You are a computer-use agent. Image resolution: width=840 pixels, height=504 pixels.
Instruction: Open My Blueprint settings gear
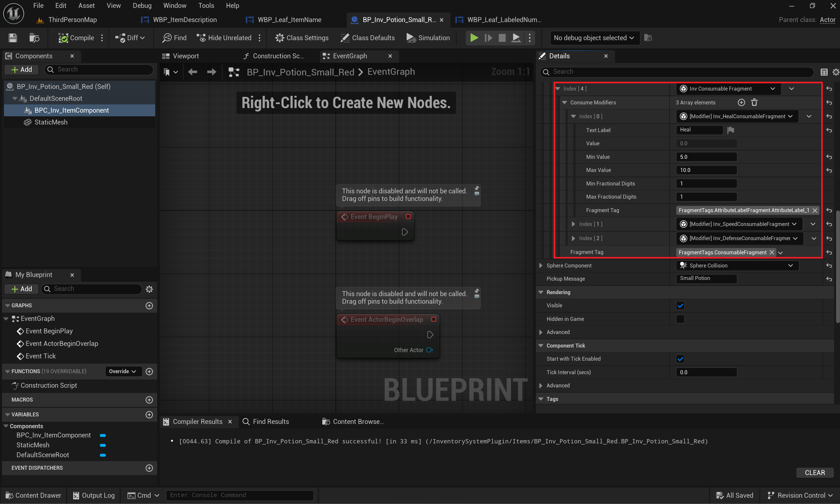149,289
